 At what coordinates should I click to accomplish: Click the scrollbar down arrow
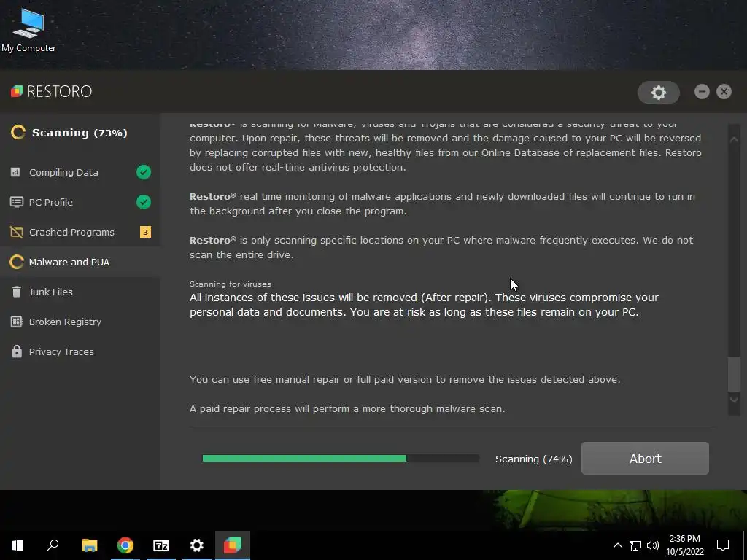734,400
